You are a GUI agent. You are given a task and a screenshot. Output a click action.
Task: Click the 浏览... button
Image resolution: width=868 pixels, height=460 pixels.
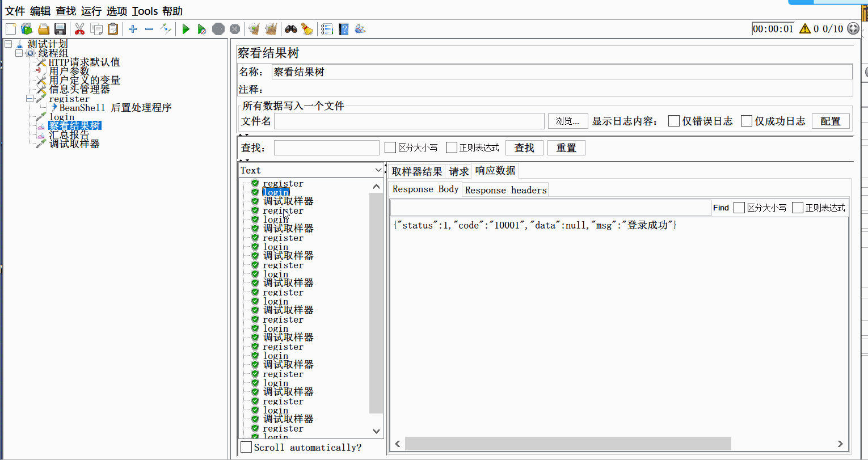[567, 121]
